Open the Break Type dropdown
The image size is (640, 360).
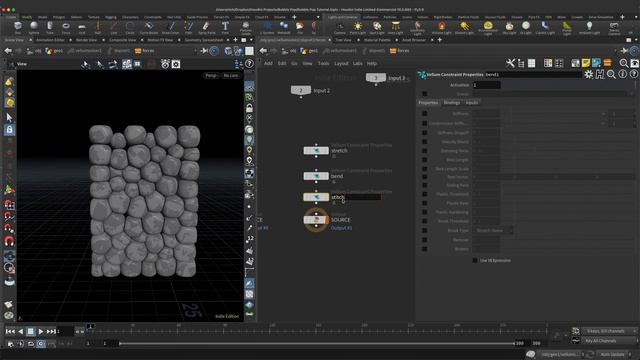point(493,231)
